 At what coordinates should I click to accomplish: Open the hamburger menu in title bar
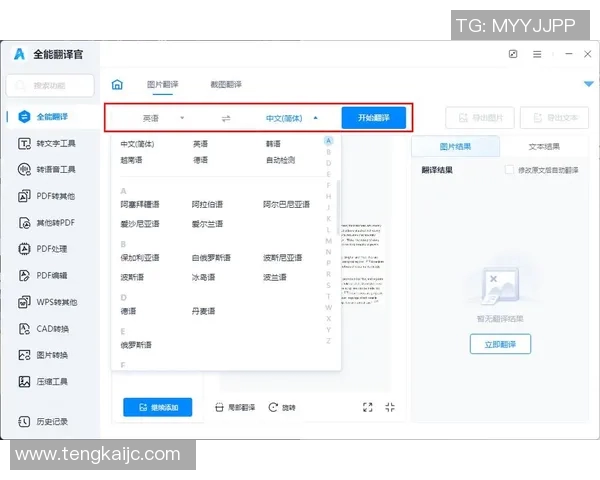[x=537, y=54]
